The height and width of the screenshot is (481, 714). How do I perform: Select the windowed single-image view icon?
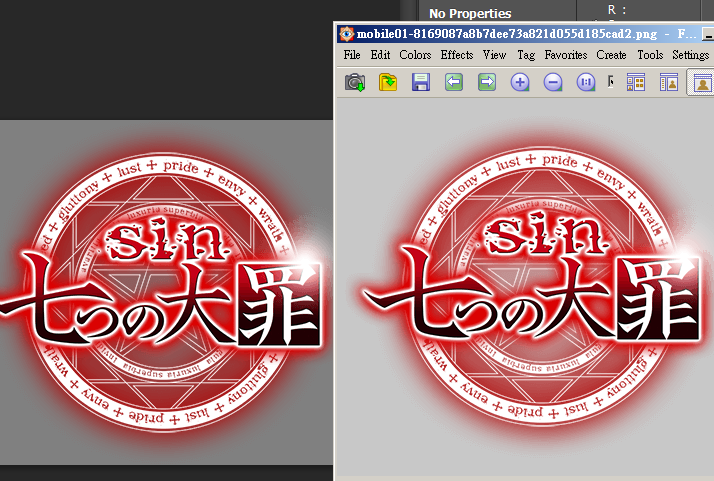(x=702, y=82)
